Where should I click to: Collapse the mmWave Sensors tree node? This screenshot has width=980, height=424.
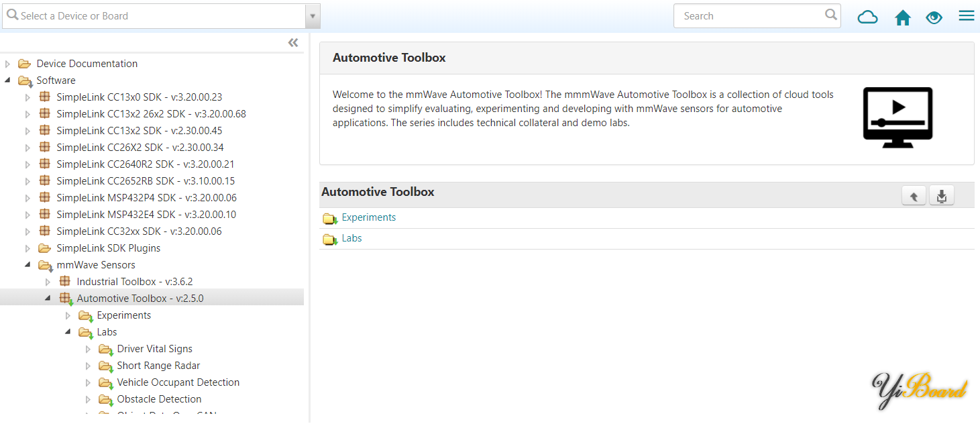click(x=28, y=265)
